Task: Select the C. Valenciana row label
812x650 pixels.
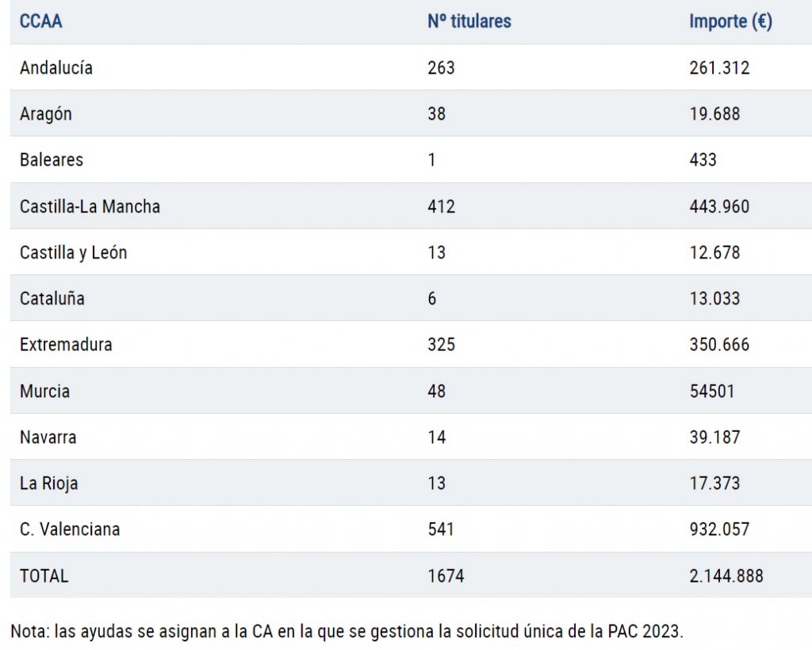Action: point(70,530)
